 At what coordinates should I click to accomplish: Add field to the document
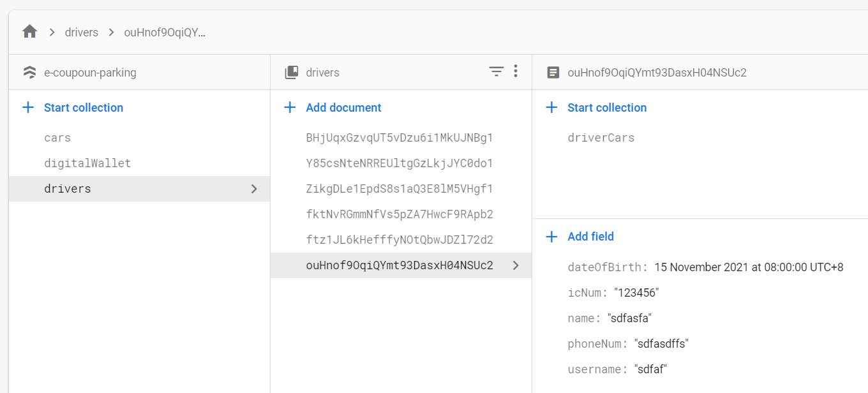pyautogui.click(x=590, y=237)
